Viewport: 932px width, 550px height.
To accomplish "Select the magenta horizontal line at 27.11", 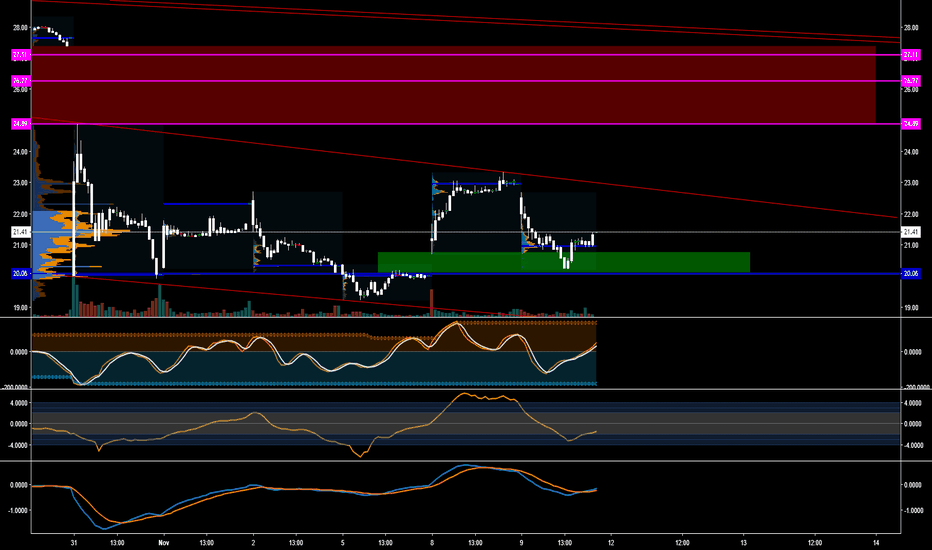I will pyautogui.click(x=467, y=55).
